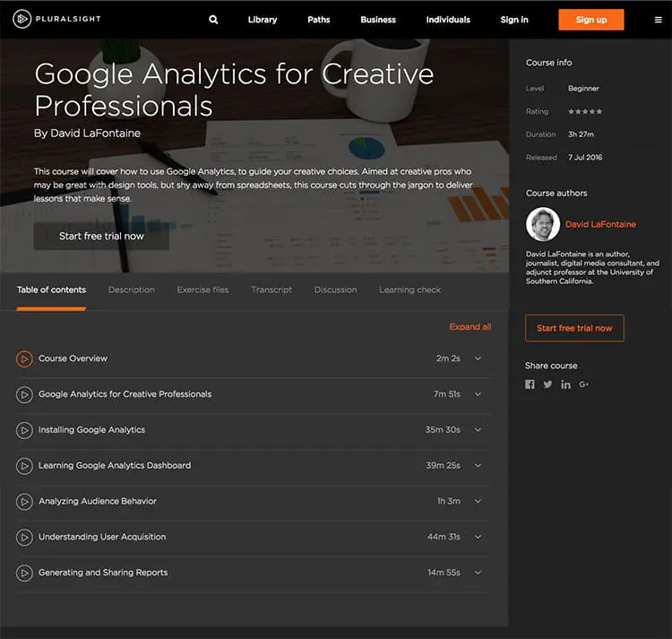
Task: Click the orange Sign up button
Action: pyautogui.click(x=590, y=20)
